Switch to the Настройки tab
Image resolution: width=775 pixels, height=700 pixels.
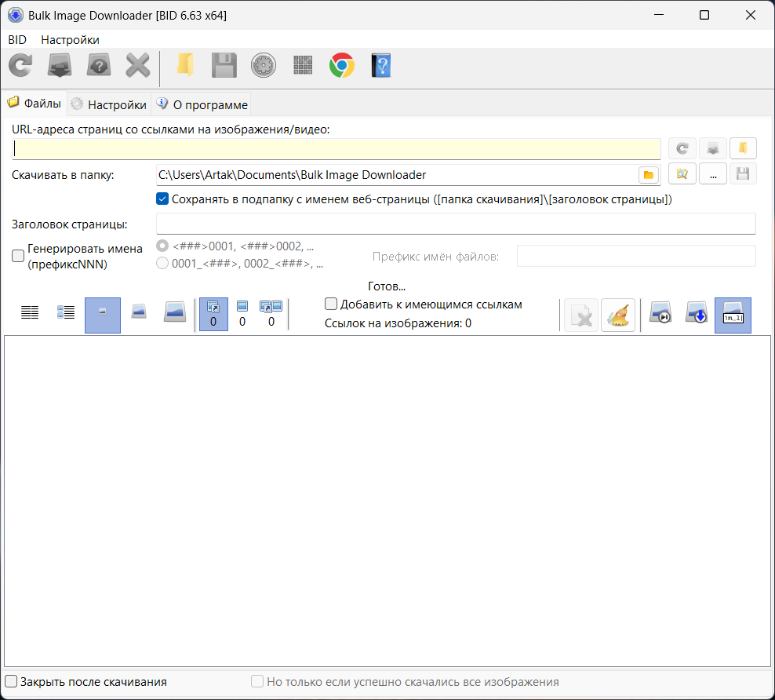tap(109, 104)
